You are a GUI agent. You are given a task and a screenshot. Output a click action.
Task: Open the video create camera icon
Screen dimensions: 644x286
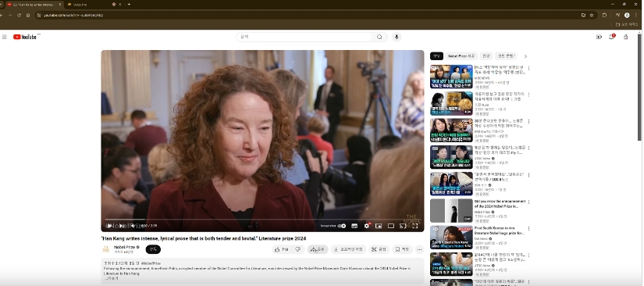click(599, 37)
